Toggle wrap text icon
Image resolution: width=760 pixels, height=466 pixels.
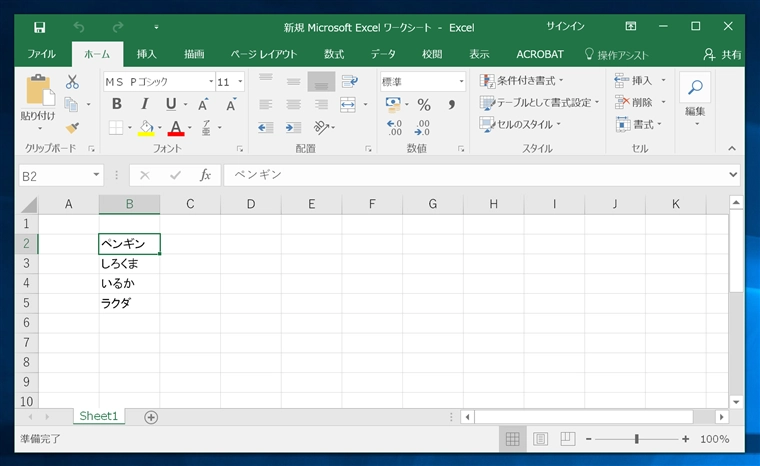point(349,81)
